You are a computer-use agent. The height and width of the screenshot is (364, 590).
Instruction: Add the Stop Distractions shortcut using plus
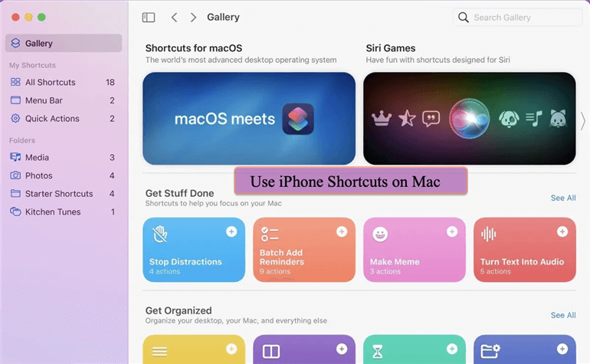point(231,231)
